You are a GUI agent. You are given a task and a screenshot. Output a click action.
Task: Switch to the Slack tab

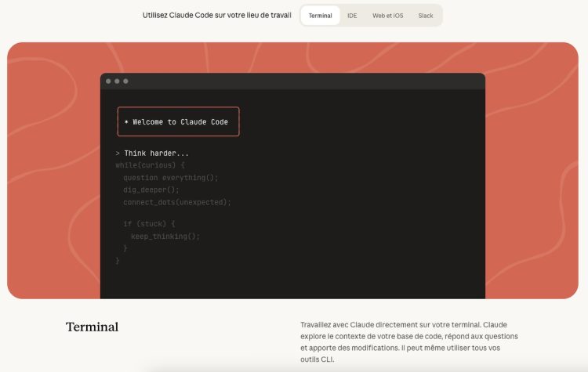point(426,16)
